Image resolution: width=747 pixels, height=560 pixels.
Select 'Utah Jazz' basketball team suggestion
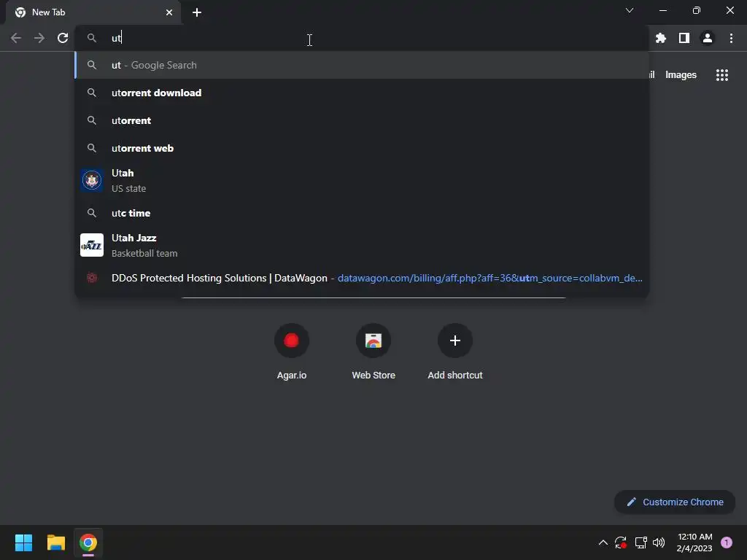(x=362, y=245)
